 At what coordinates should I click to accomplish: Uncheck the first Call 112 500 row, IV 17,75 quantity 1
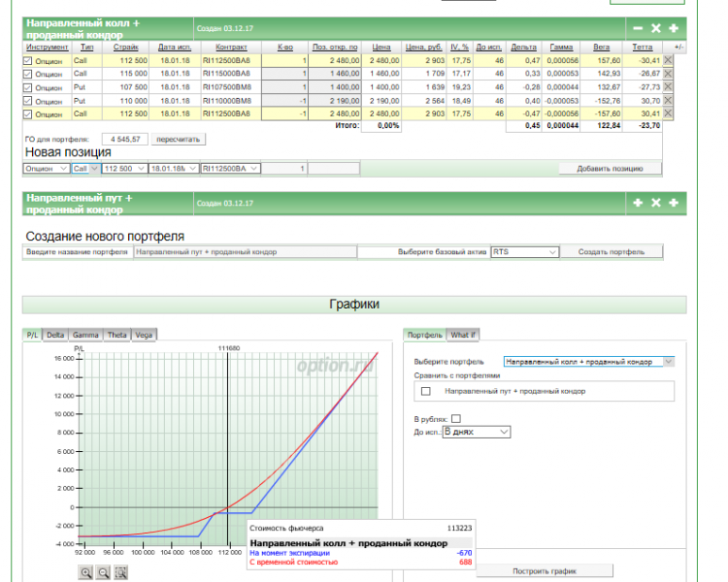coord(28,61)
